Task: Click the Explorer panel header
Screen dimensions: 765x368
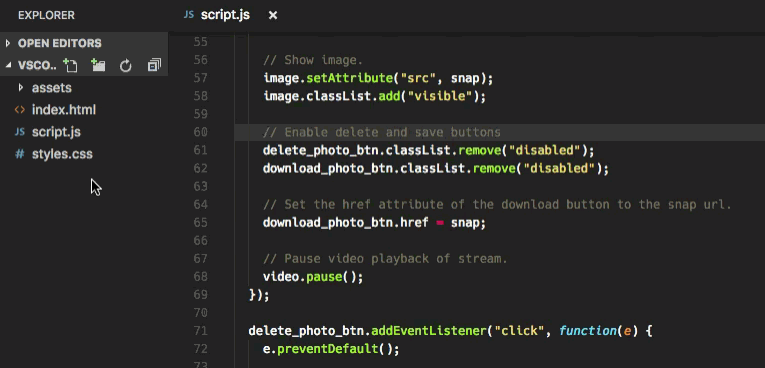Action: pyautogui.click(x=46, y=16)
